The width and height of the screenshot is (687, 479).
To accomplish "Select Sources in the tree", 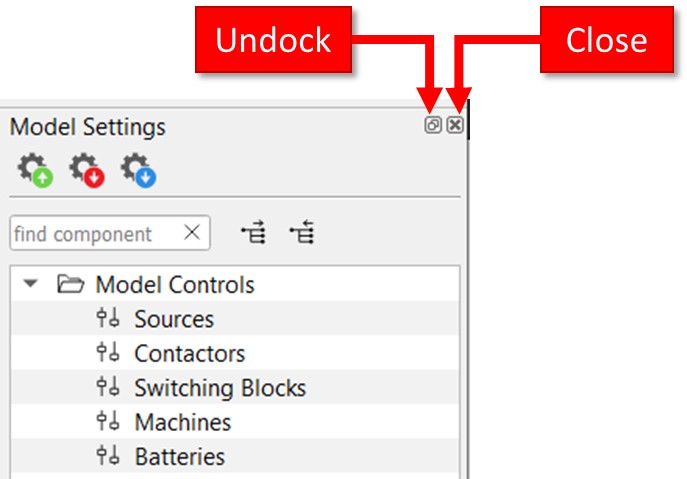I will pyautogui.click(x=174, y=320).
